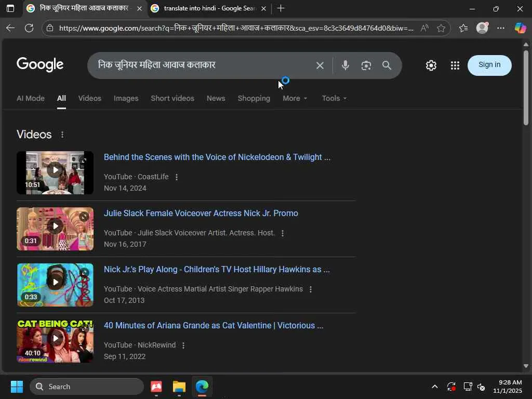
Task: Click the page vertical scrollbar thumb
Action: pos(526,87)
